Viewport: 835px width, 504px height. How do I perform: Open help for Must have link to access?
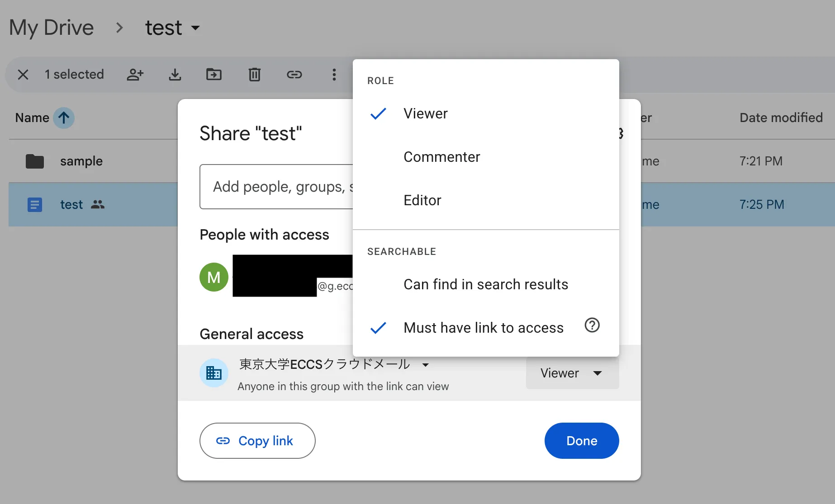(x=592, y=325)
